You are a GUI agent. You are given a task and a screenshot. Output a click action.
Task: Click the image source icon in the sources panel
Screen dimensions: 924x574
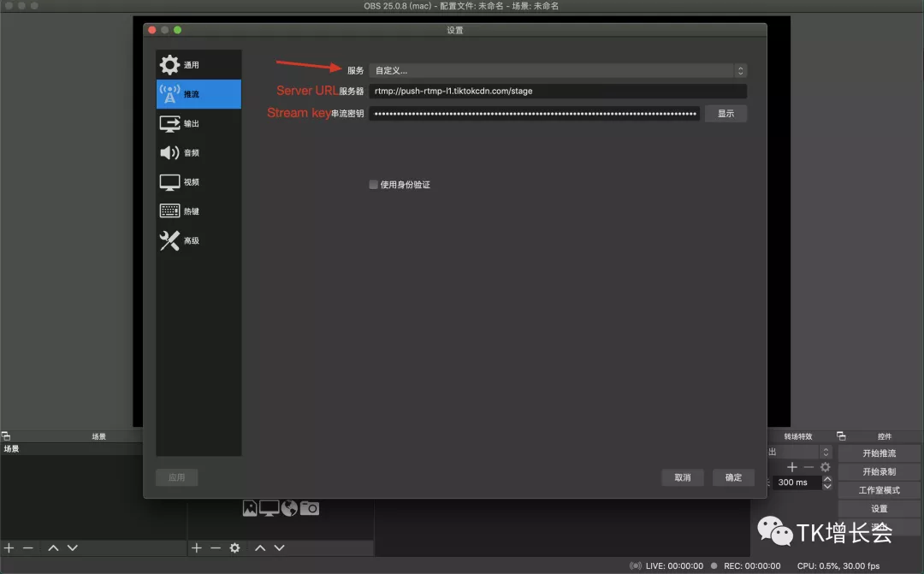pos(250,508)
